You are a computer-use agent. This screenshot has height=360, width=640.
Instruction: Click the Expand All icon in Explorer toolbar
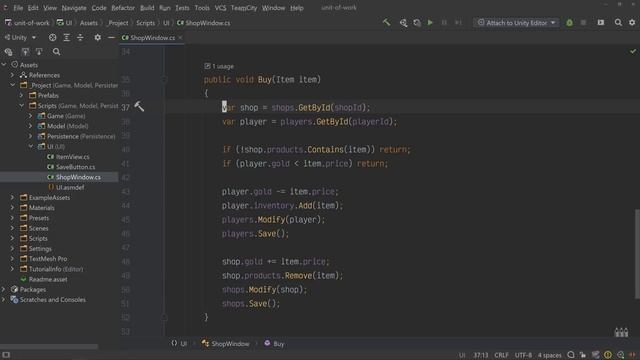click(67, 38)
